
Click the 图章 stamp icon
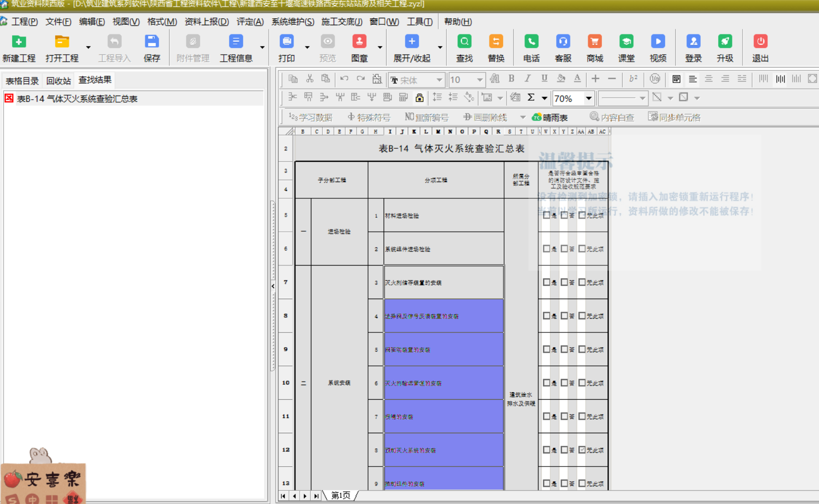[359, 42]
